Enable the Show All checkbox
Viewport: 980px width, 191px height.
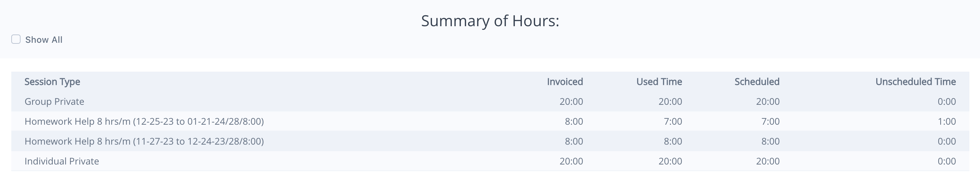coord(16,39)
